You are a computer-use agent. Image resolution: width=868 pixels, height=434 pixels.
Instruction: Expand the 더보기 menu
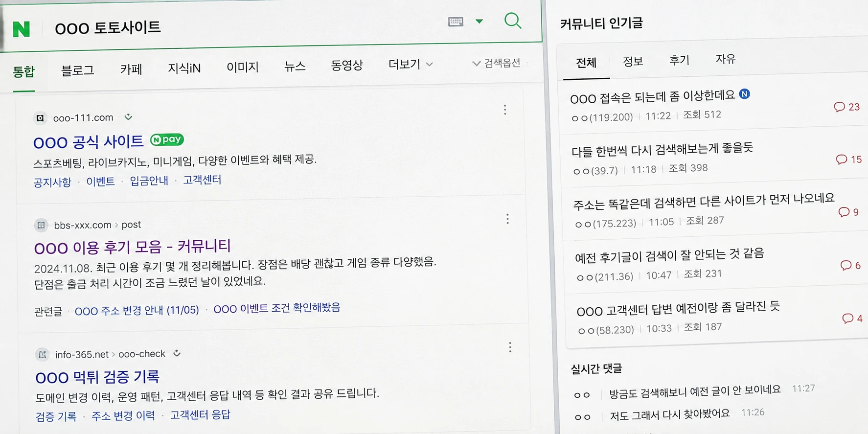pyautogui.click(x=411, y=64)
